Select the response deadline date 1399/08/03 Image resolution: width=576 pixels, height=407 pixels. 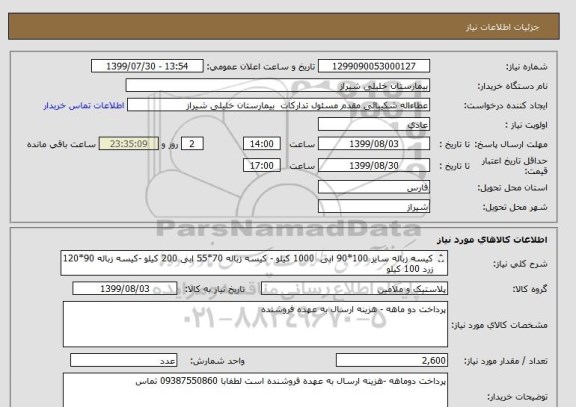374,144
